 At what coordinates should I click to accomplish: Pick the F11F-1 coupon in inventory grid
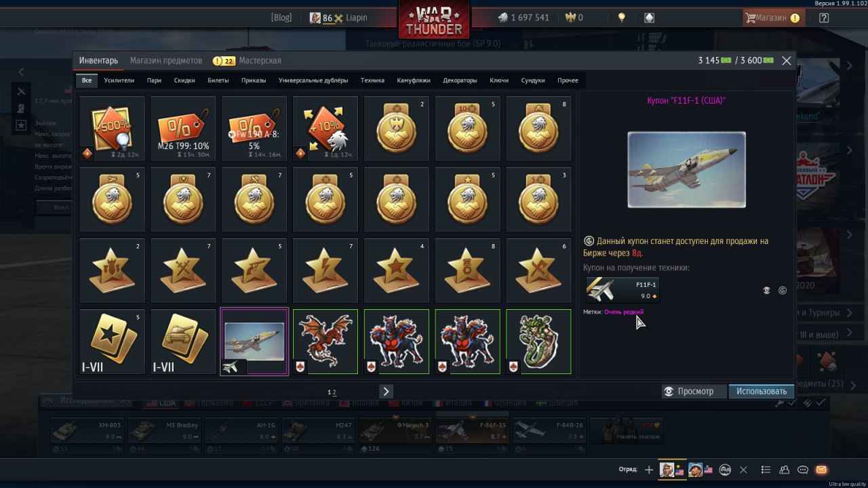click(254, 342)
